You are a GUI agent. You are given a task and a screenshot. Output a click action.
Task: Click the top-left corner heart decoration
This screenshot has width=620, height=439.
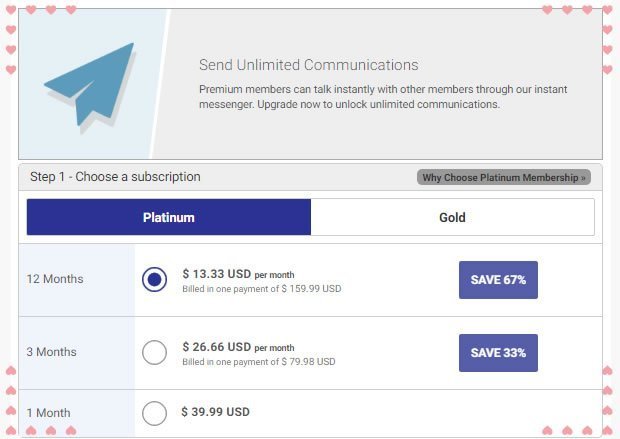[x=11, y=9]
